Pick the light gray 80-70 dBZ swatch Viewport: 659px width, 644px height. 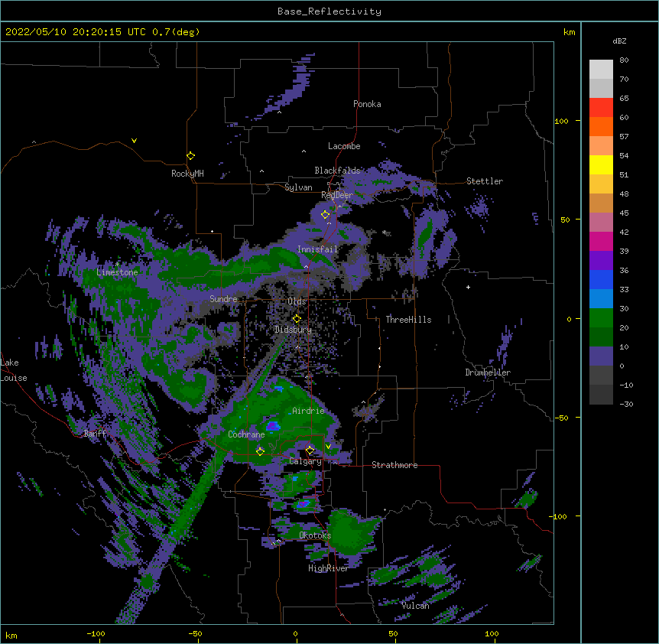click(601, 70)
